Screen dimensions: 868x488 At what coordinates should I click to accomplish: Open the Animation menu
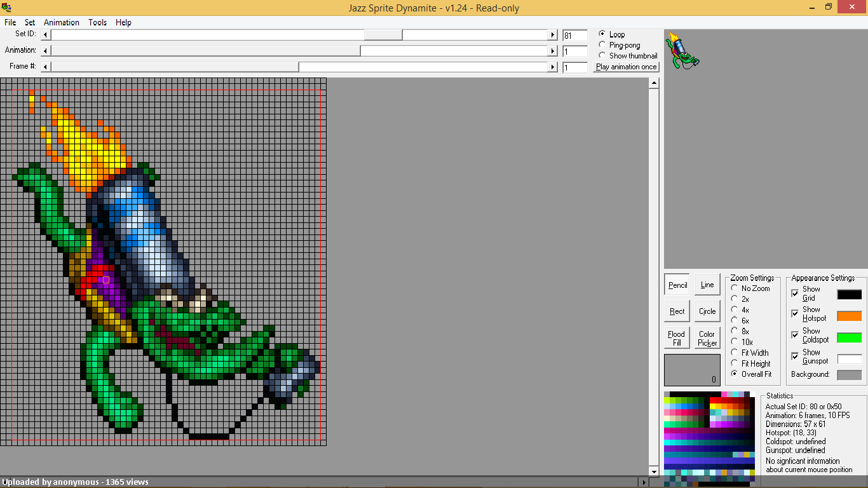click(62, 22)
